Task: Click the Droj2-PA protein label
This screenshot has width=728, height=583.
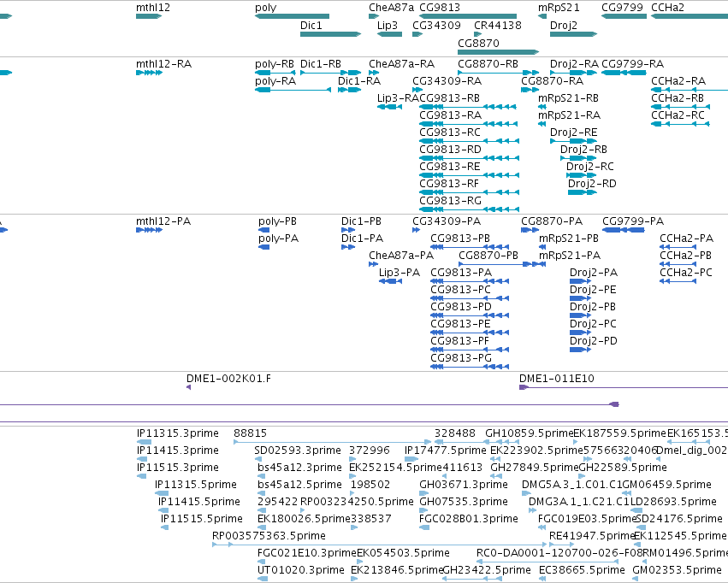Action: [594, 273]
